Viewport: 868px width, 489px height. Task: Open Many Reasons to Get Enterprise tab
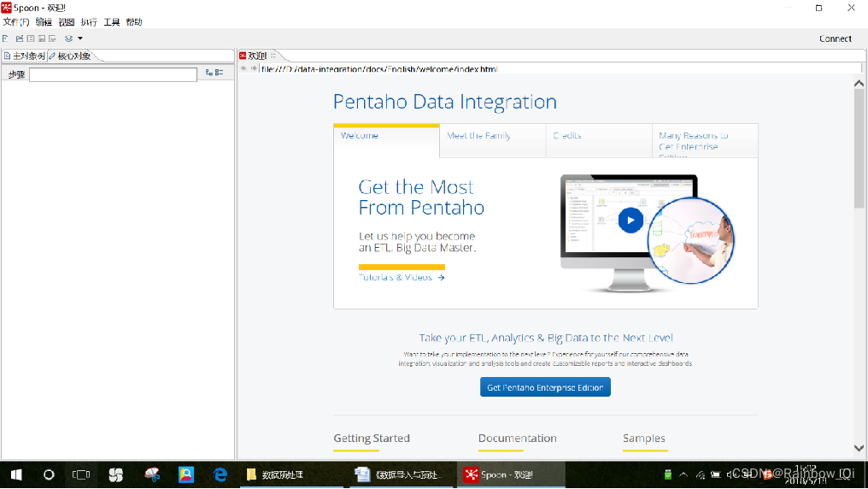click(705, 141)
